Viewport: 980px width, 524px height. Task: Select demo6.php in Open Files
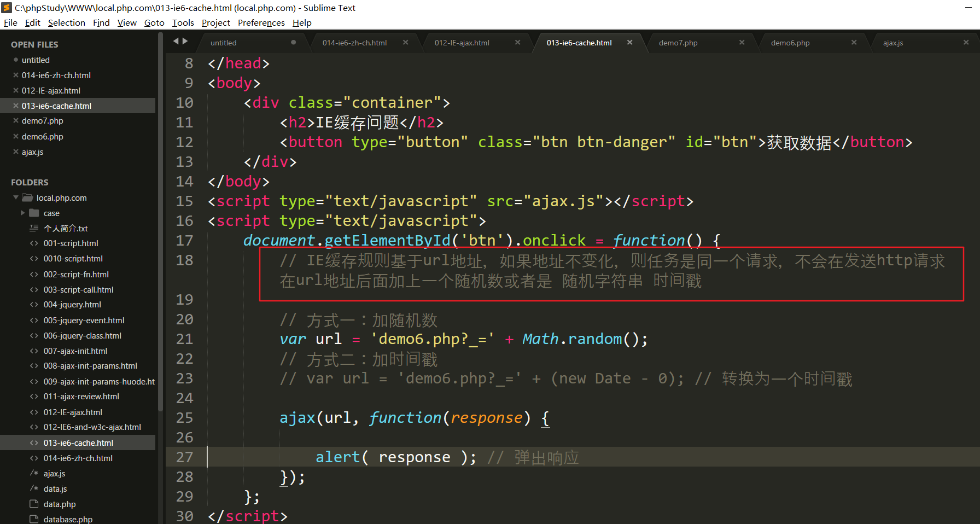point(43,137)
